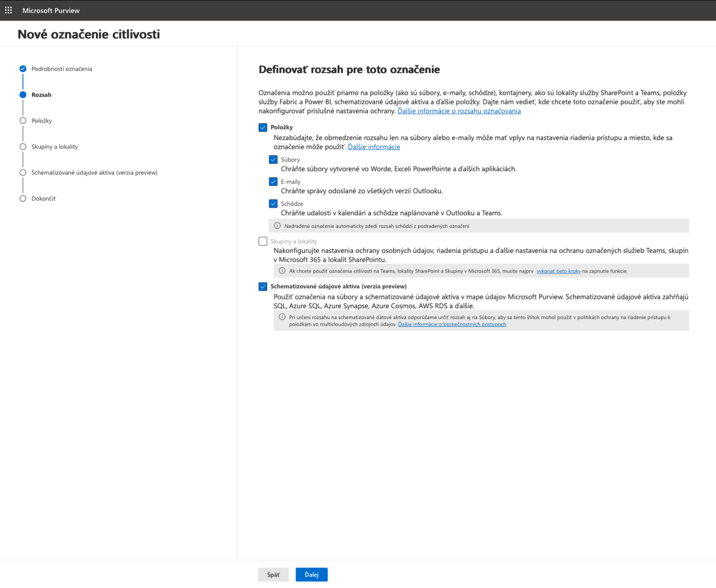Click the Ďalej button
The image size is (716, 588).
(x=312, y=575)
